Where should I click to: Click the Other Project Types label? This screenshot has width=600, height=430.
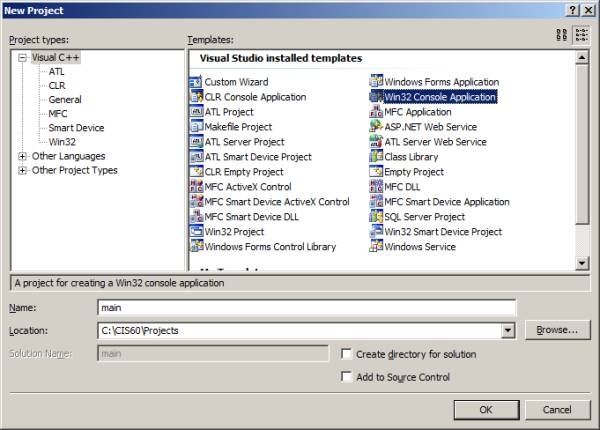(x=75, y=170)
